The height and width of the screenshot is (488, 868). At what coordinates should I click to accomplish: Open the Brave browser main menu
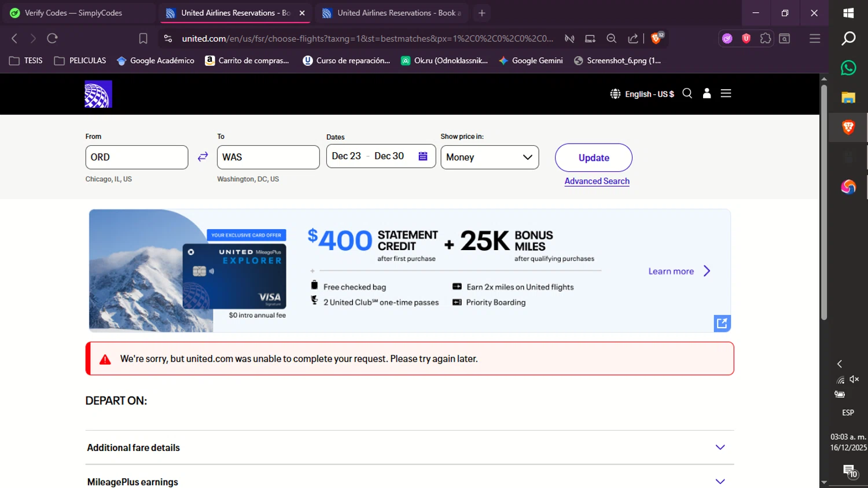815,38
